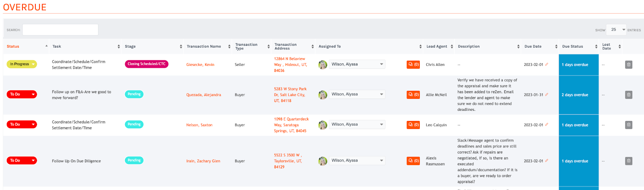Open To Do status dropdown for Quezada row
The height and width of the screenshot is (190, 644).
[x=22, y=94]
